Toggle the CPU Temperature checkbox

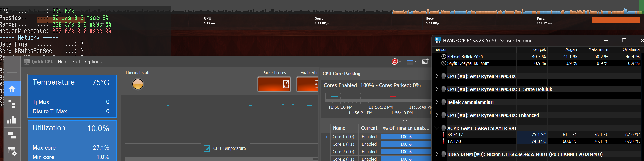207,148
